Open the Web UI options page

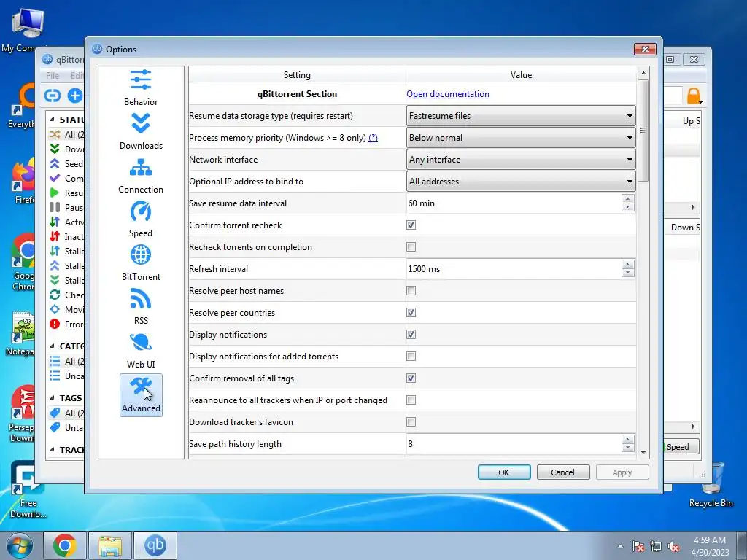(141, 351)
